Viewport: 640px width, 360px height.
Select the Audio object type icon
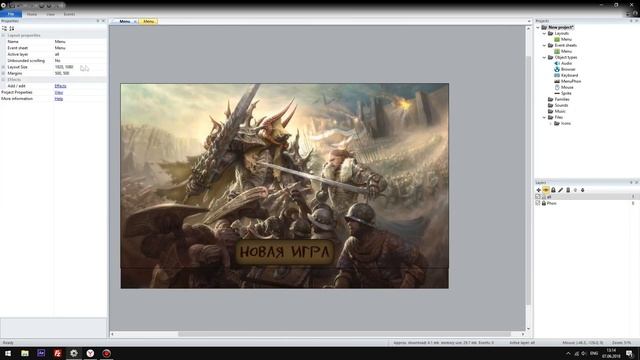point(557,63)
